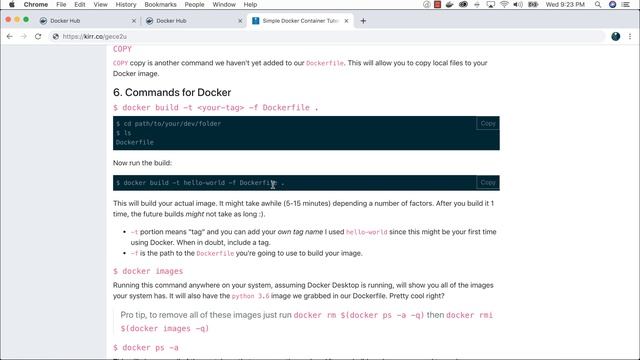Open the File menu
This screenshot has height=360, width=640.
tap(61, 4)
